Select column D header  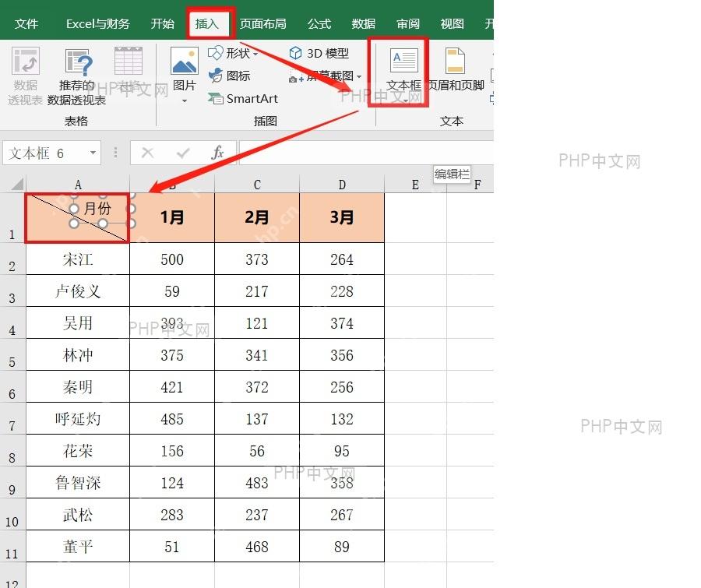tap(342, 185)
